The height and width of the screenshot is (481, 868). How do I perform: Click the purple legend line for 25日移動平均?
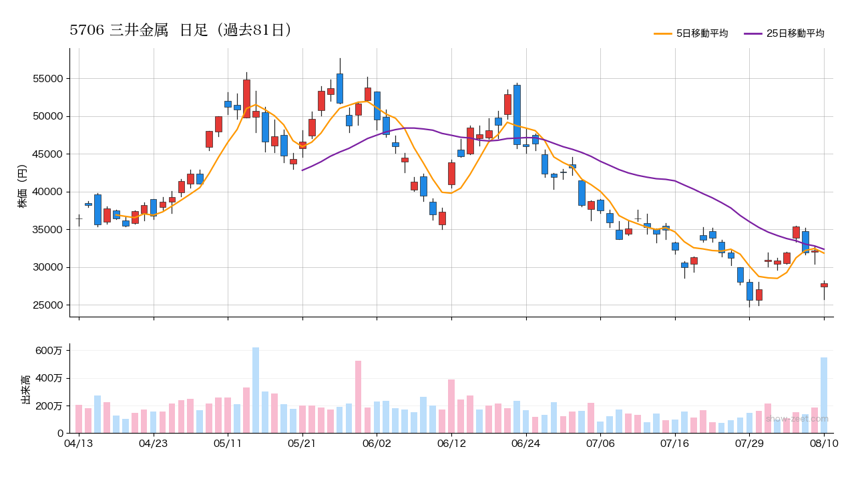753,33
